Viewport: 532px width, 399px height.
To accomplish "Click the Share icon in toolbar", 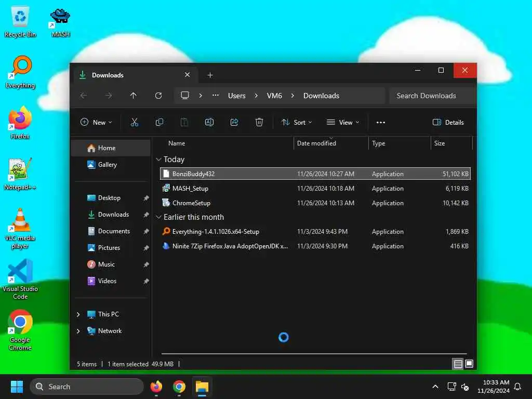I will point(234,123).
